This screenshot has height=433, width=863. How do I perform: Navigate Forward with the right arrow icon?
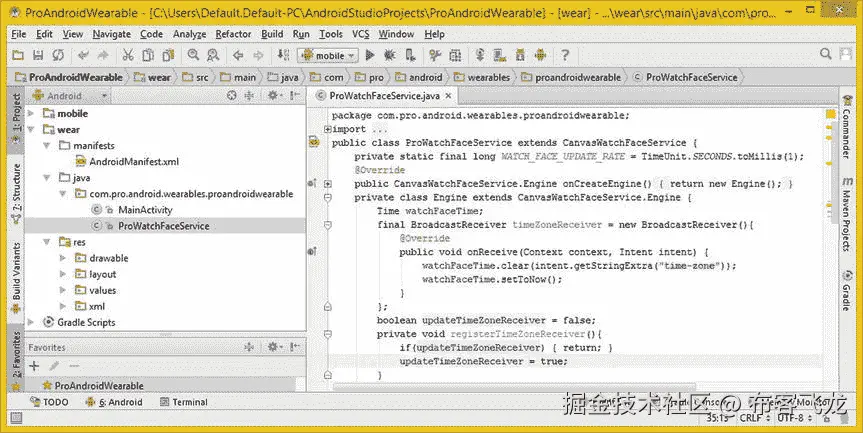pyautogui.click(x=258, y=55)
